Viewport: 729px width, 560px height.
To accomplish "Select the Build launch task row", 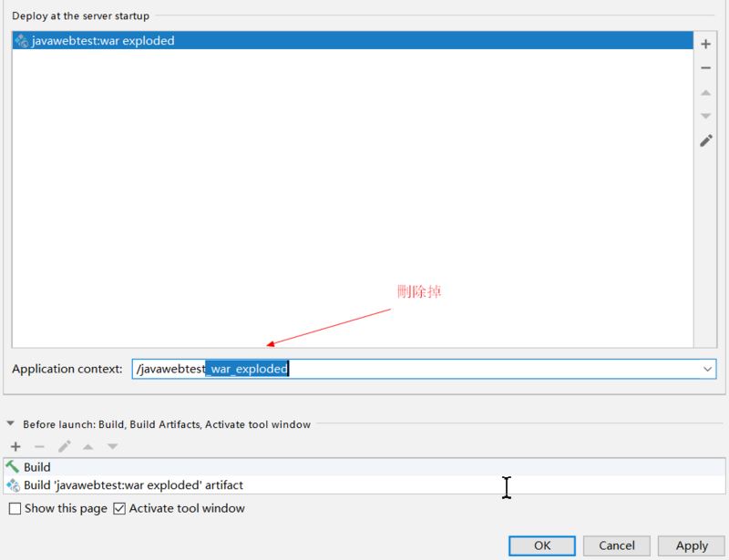I will tap(364, 466).
